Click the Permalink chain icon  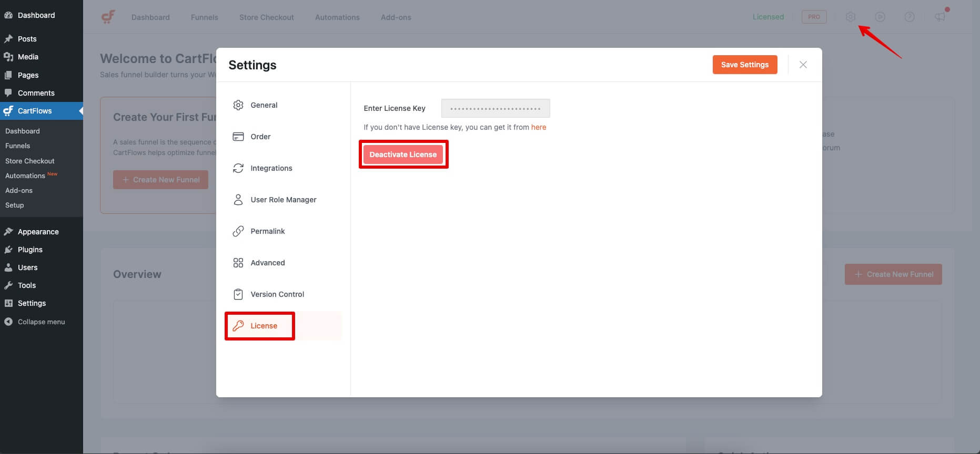tap(238, 231)
